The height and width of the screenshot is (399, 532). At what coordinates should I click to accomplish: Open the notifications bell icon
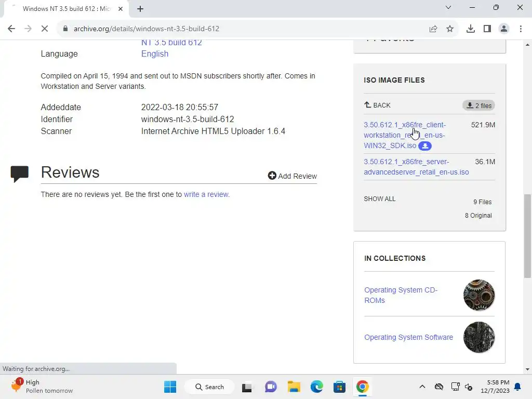pyautogui.click(x=518, y=387)
